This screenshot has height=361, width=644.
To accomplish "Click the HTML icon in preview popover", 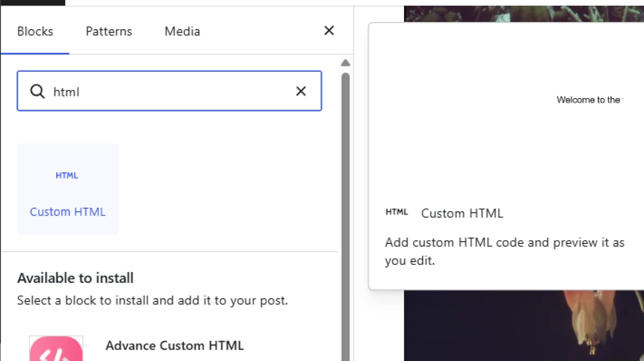I will pos(397,212).
